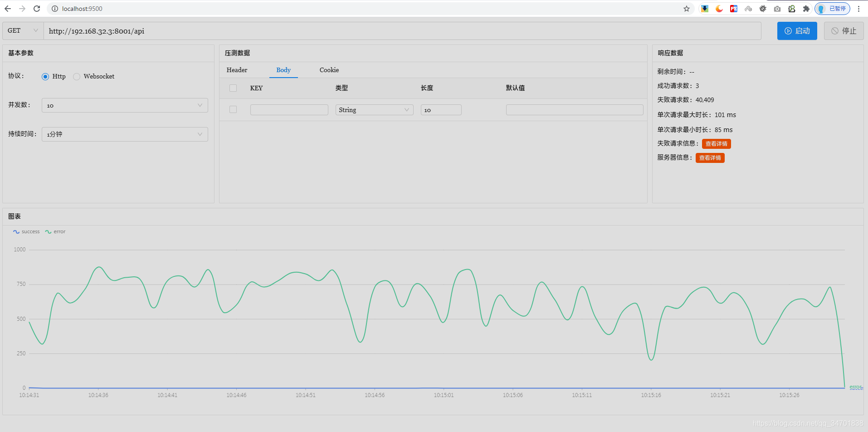Switch to the Cookie tab
This screenshot has height=432, width=868.
pyautogui.click(x=329, y=70)
